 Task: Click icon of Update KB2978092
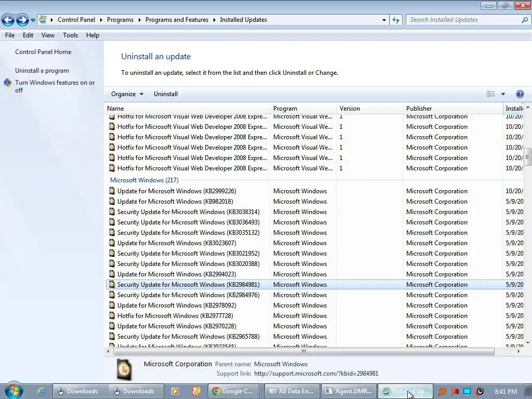coord(112,305)
